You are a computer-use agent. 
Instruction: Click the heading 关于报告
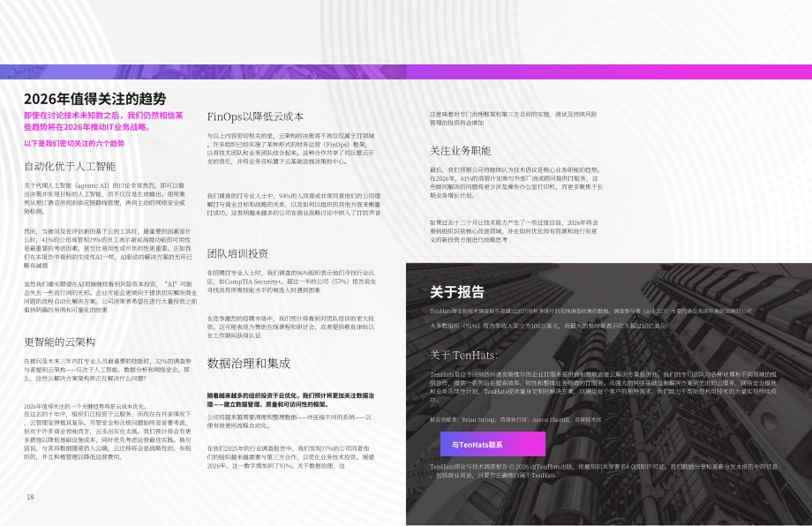point(457,292)
